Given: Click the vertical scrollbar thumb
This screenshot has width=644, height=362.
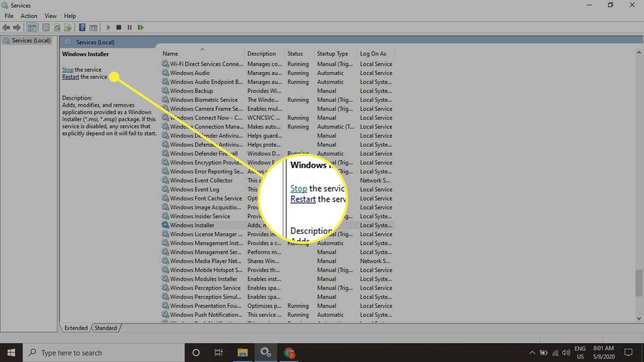Looking at the screenshot, I should [x=639, y=282].
